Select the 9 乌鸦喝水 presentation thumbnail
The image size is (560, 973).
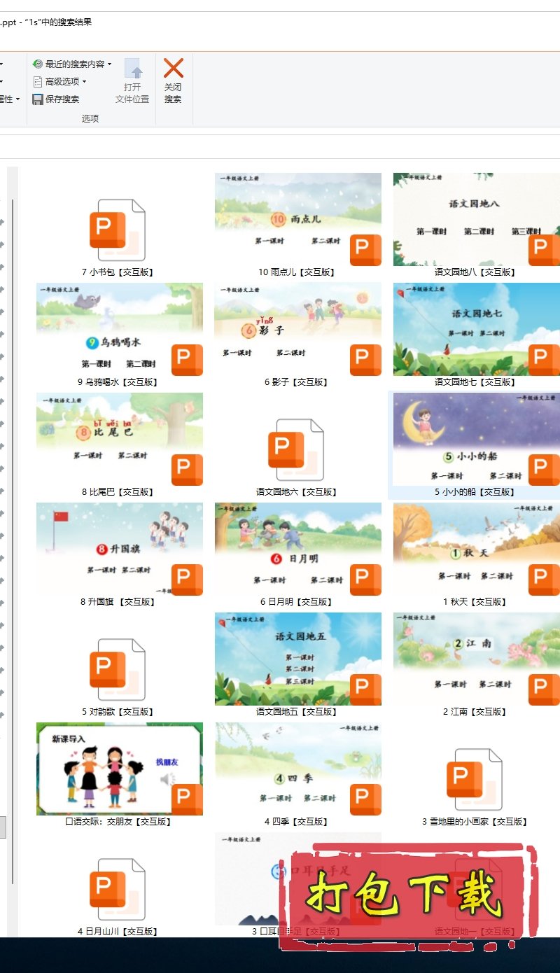coord(120,329)
